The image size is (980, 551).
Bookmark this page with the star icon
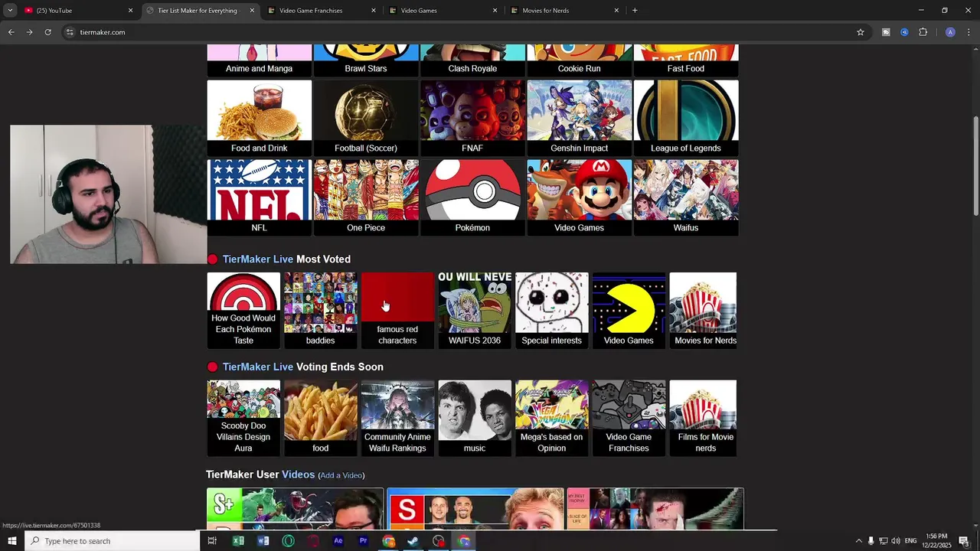(x=861, y=32)
